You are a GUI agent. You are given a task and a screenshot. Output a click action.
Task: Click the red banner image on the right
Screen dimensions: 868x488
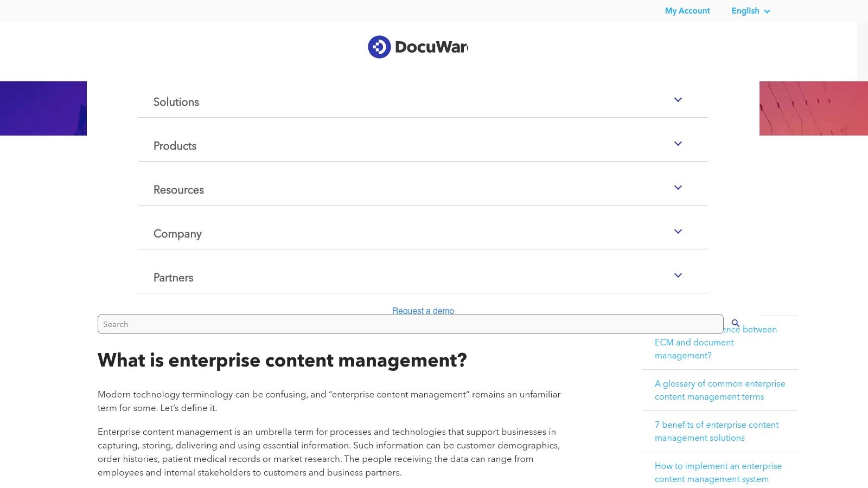click(x=814, y=108)
